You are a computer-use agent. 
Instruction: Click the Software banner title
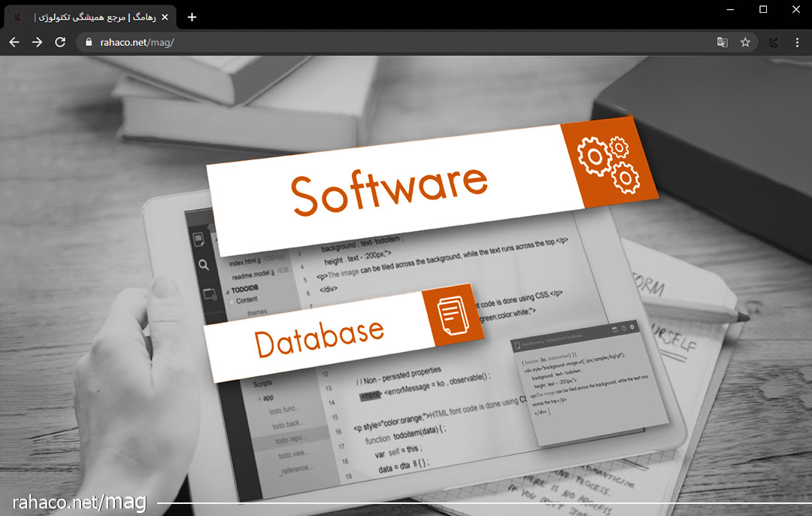tap(389, 188)
